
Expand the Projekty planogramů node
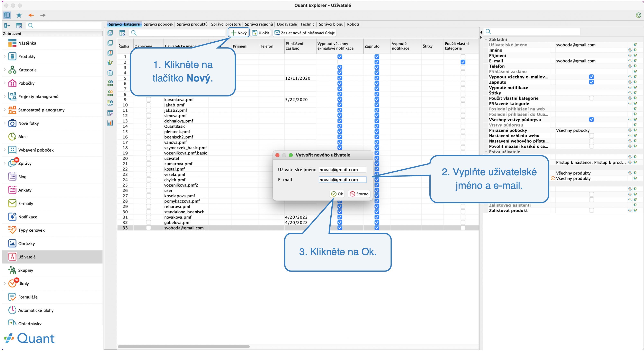(5, 96)
